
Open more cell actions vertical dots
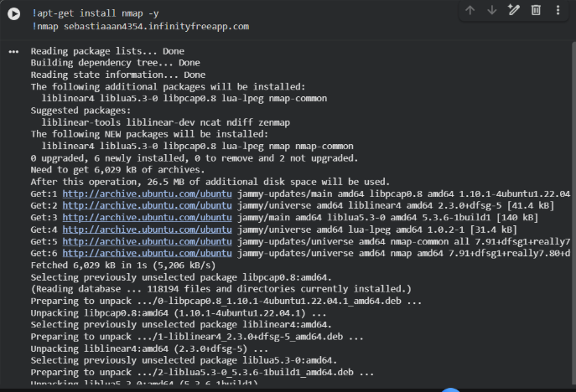[x=558, y=10]
